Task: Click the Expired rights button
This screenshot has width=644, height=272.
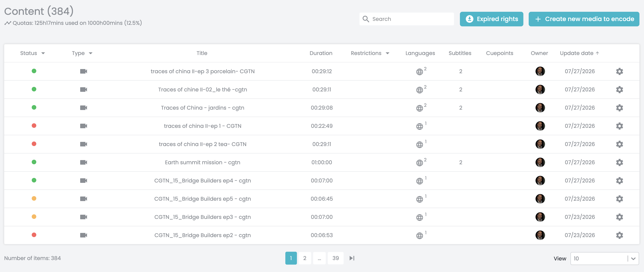Action: point(491,19)
